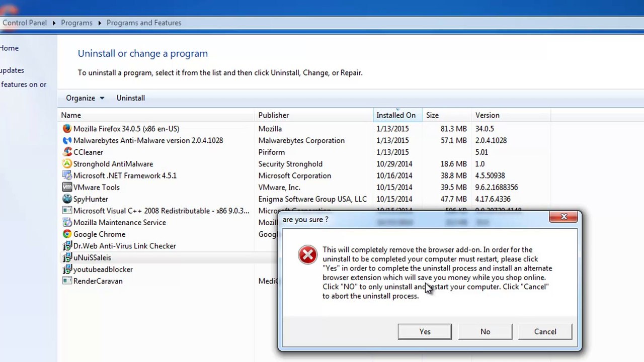Open the 'features on or' sidebar link
The image size is (644, 362).
click(x=23, y=84)
